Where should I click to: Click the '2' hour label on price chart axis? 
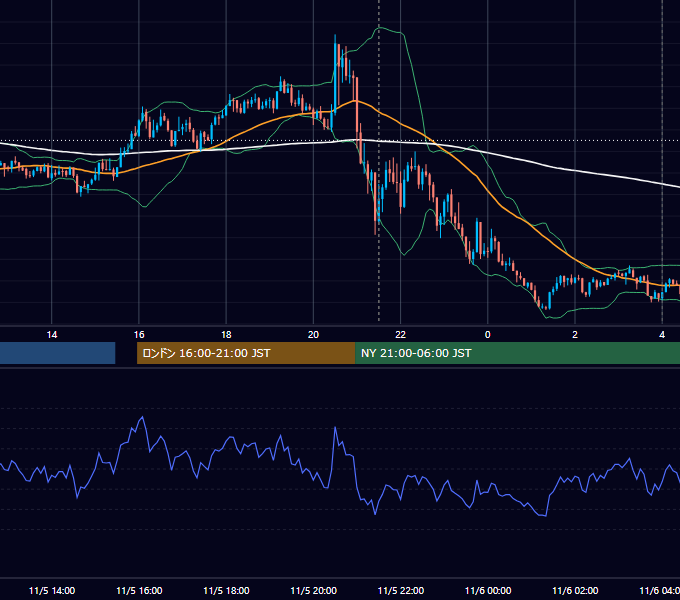coord(575,335)
